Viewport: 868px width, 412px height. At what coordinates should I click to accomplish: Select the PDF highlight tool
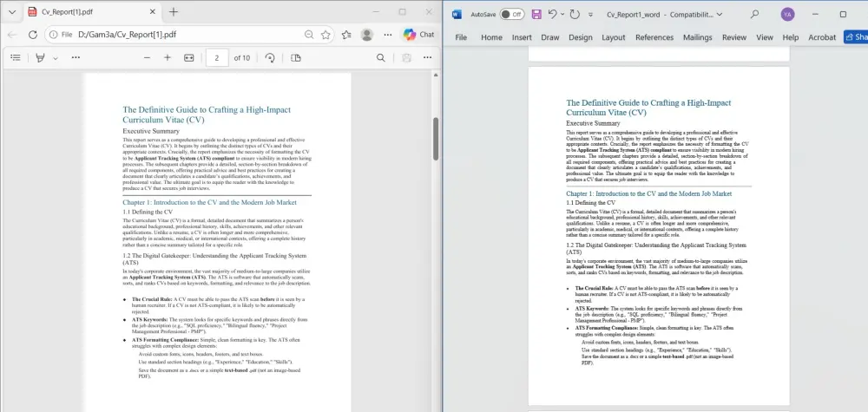tap(40, 57)
